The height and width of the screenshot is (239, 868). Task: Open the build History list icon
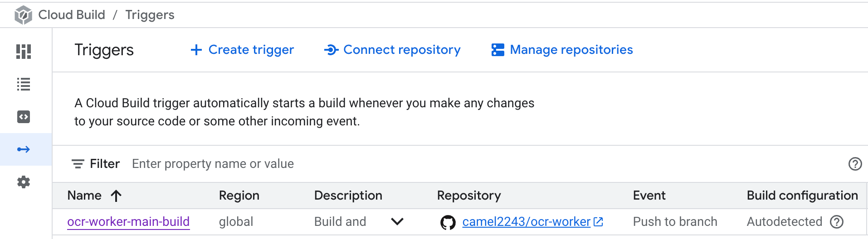coord(24,84)
